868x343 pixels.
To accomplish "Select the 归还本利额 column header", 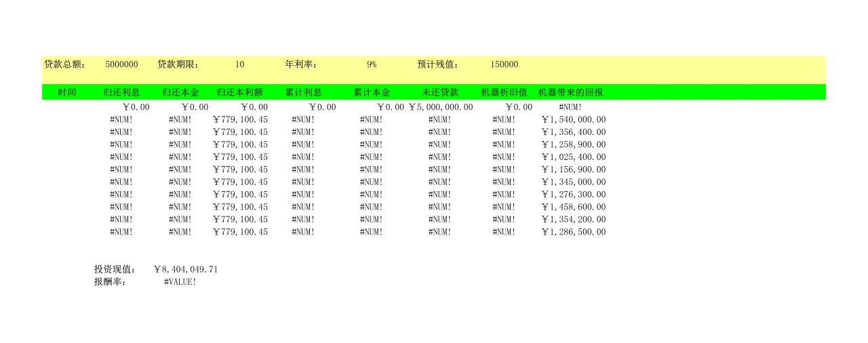I will click(x=240, y=92).
